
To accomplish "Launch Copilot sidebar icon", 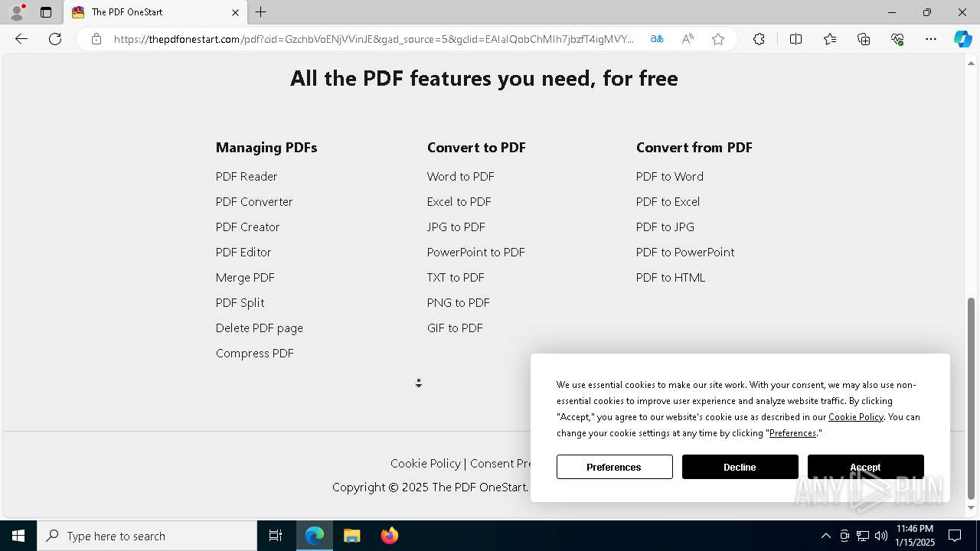I will click(x=962, y=39).
